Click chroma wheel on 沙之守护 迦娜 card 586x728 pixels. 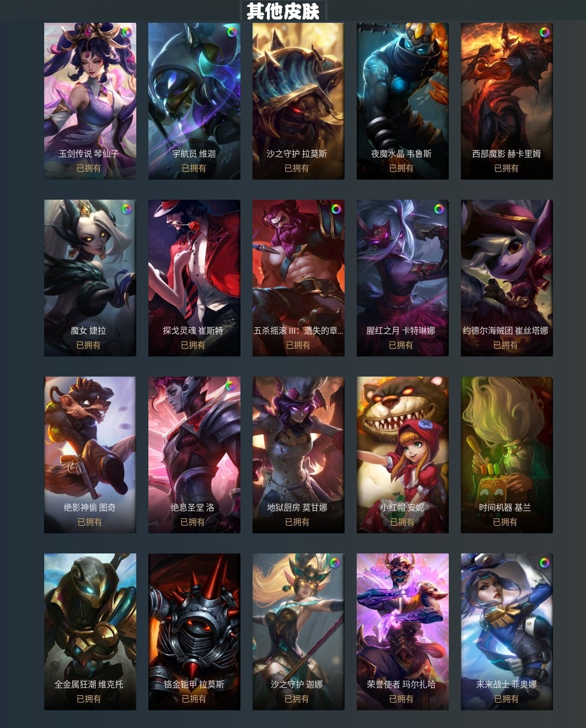click(334, 563)
